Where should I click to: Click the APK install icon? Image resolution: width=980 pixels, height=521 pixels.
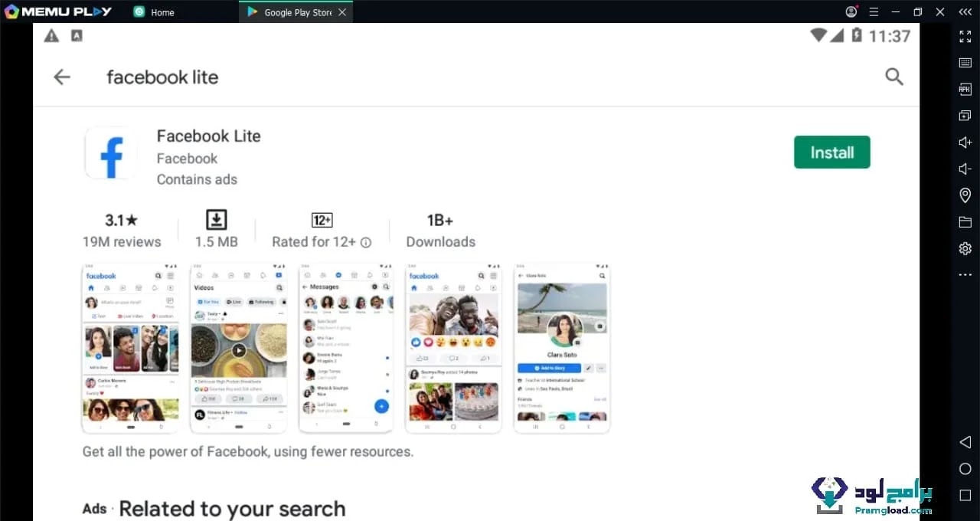tap(965, 90)
